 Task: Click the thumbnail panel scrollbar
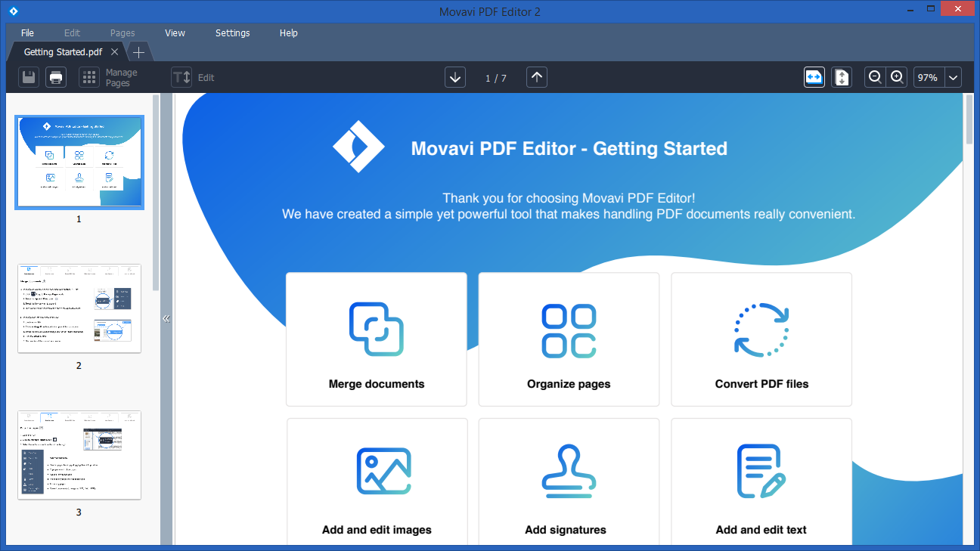pyautogui.click(x=156, y=192)
